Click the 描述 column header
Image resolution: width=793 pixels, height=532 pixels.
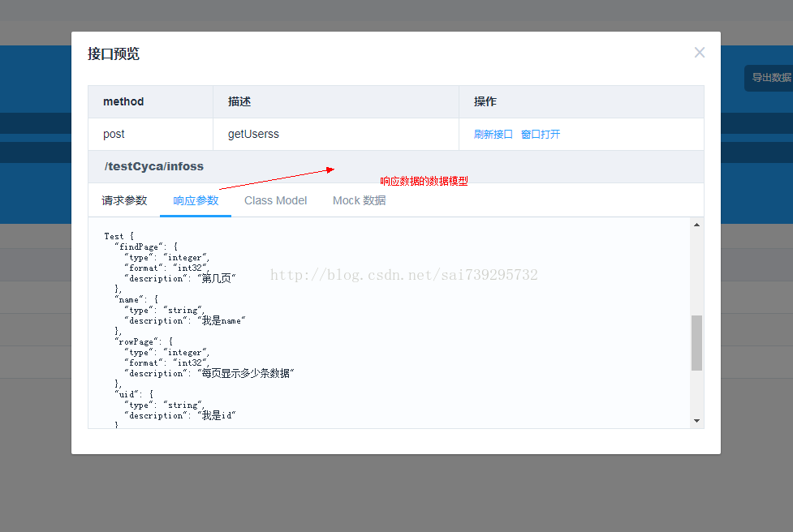tap(336, 101)
